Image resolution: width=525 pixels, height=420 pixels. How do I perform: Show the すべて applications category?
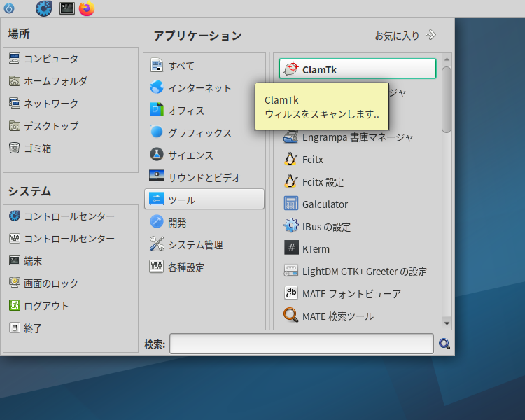(204, 65)
